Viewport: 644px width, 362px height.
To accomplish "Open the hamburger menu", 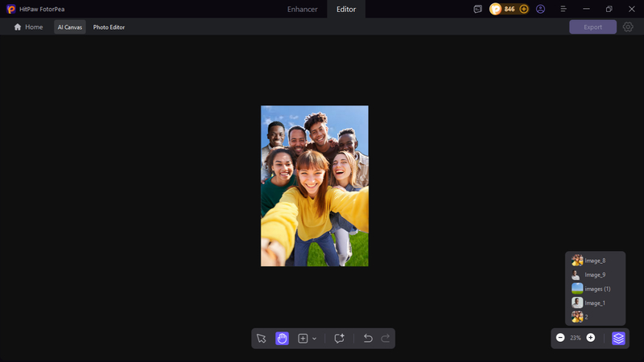I will click(563, 9).
